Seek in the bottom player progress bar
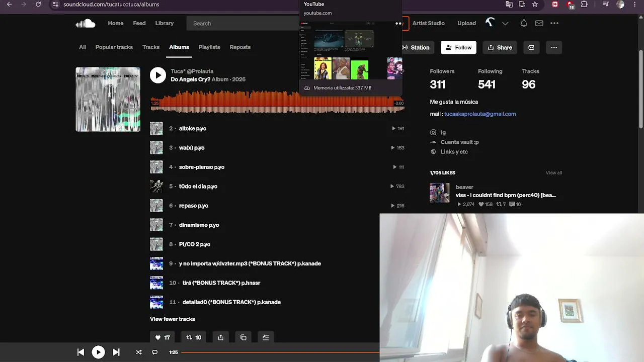 [280, 352]
